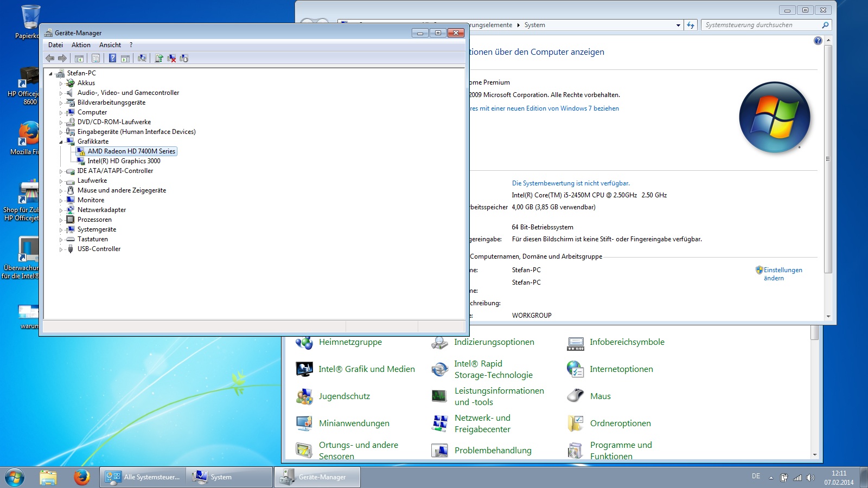This screenshot has height=488, width=868.
Task: Click the network signal tray icon
Action: coord(797,478)
